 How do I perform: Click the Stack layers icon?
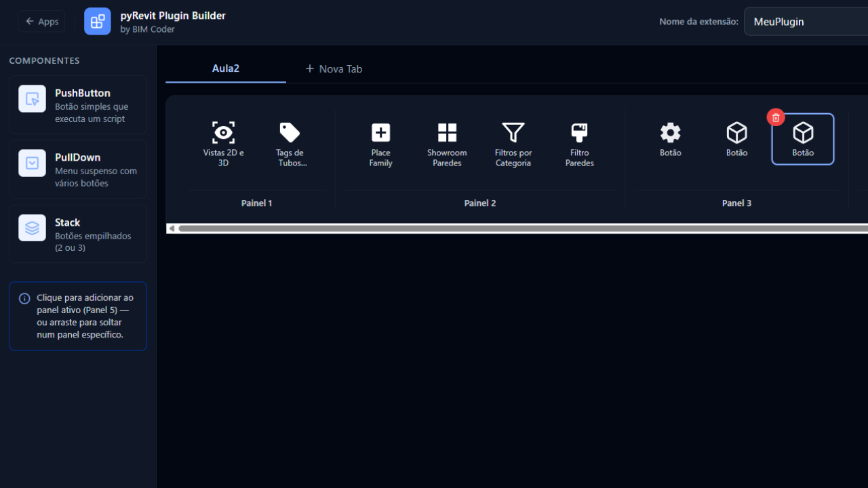click(x=33, y=228)
